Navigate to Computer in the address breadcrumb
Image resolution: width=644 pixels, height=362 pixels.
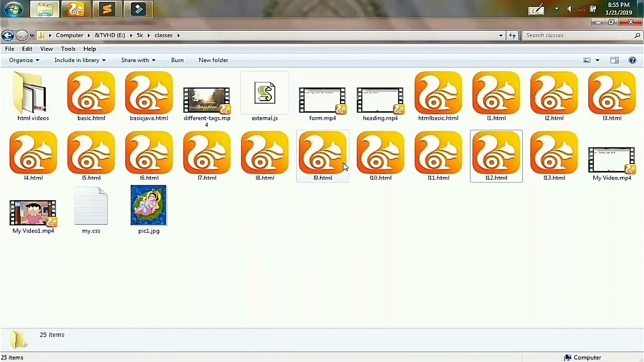click(x=69, y=35)
